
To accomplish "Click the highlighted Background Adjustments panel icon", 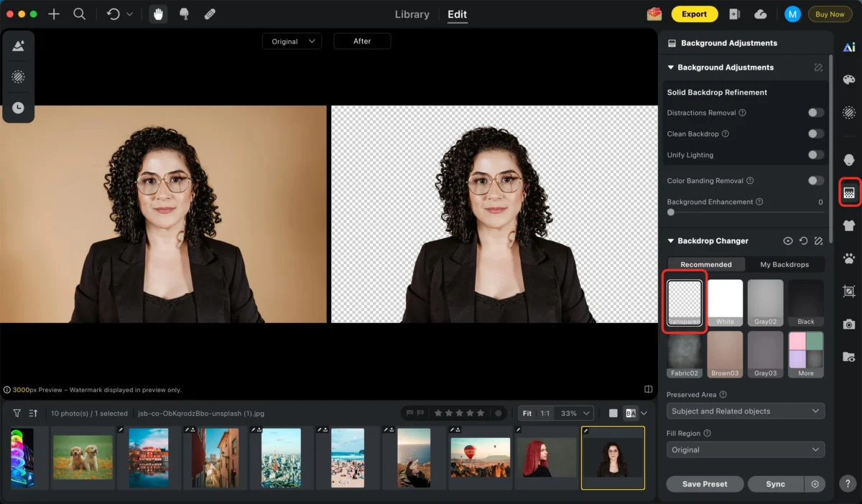I will [x=848, y=191].
